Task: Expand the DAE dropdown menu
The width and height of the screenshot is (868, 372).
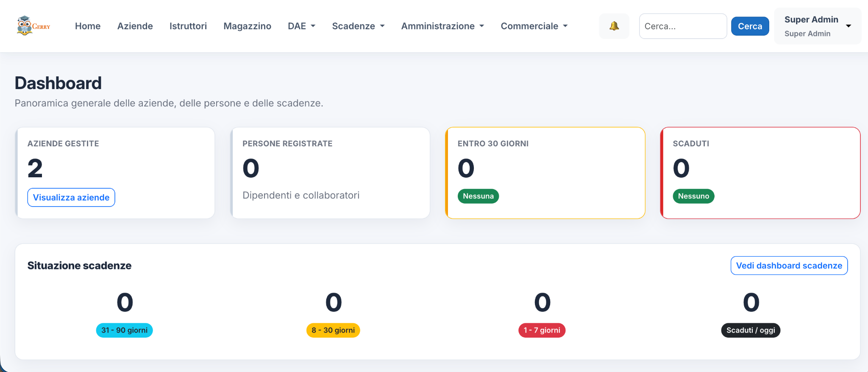Action: tap(302, 26)
